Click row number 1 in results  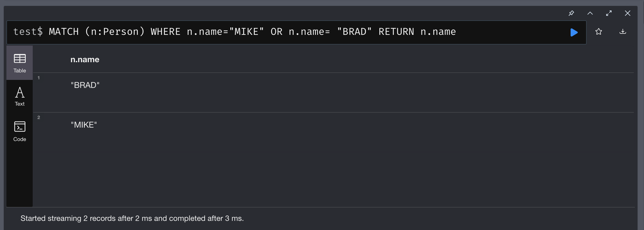click(39, 78)
